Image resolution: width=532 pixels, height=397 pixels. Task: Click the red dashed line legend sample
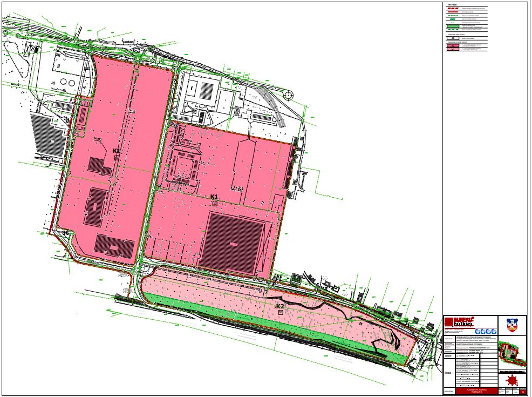tap(452, 8)
